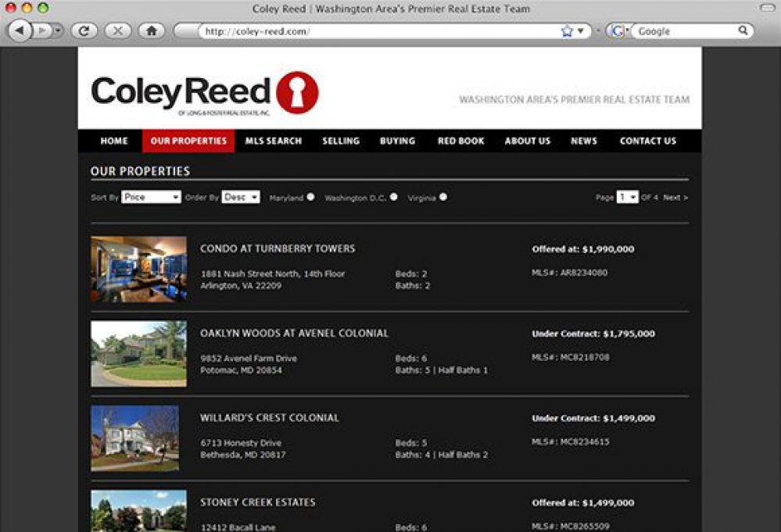781x532 pixels.
Task: Click the Washington Area's Premier tagline
Action: [x=575, y=99]
